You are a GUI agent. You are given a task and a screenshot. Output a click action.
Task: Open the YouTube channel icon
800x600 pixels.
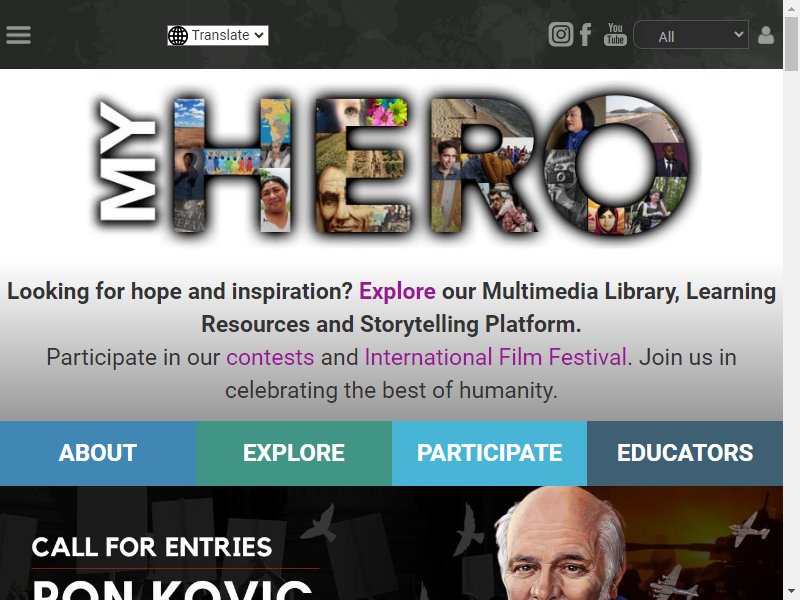[615, 35]
